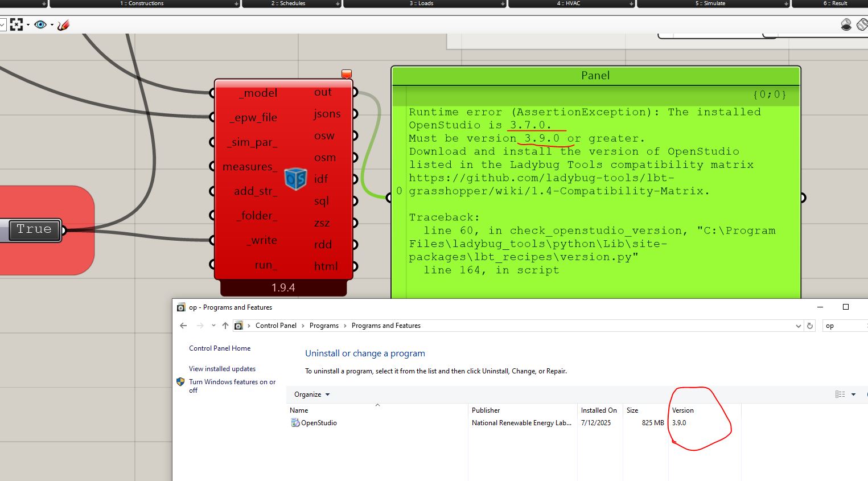Image resolution: width=868 pixels, height=481 pixels.
Task: Open the Organize dropdown menu
Action: tap(312, 394)
